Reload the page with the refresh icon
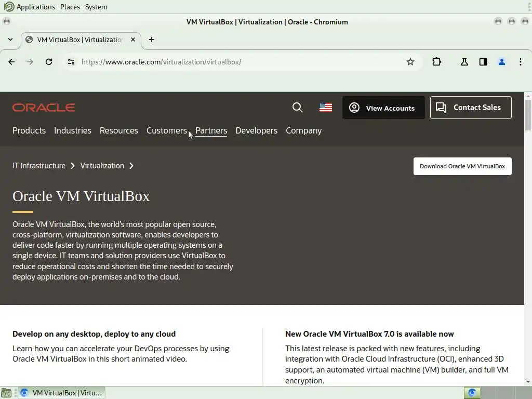The image size is (532, 399). 49,62
